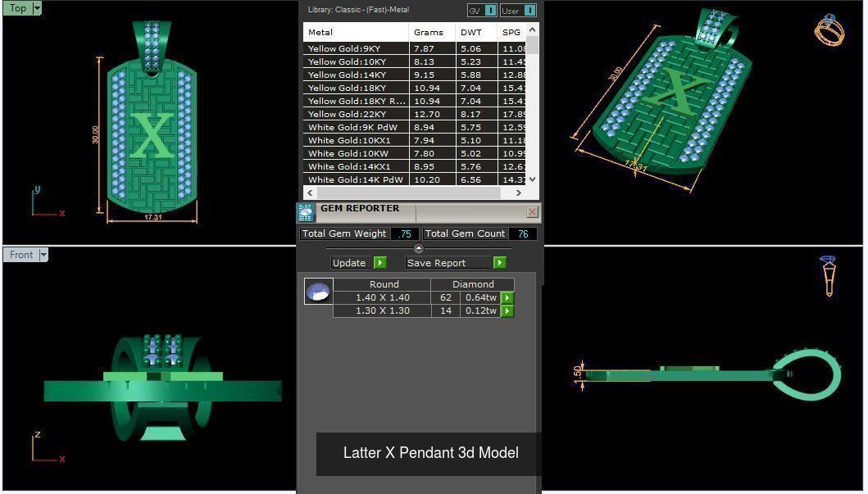Click the vertical scrollbar thumb of metal table

coord(533,45)
